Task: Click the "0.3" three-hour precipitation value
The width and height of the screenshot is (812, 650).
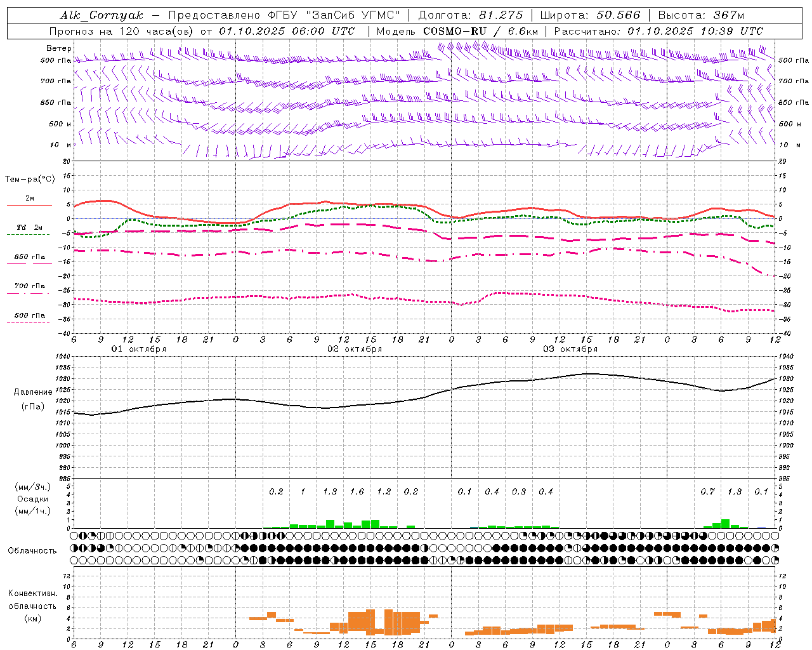Action: pos(519,492)
